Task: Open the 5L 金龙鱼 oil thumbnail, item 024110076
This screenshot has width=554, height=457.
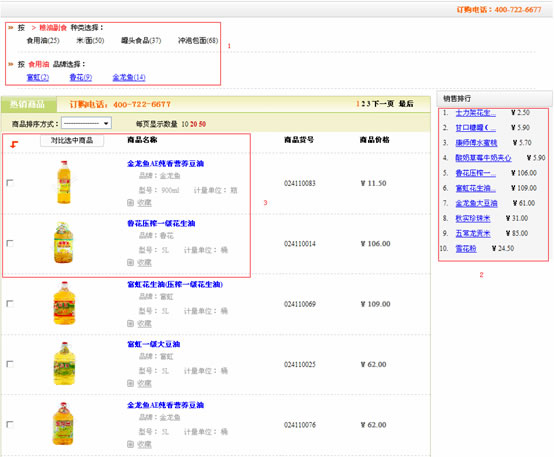Action: (63, 423)
